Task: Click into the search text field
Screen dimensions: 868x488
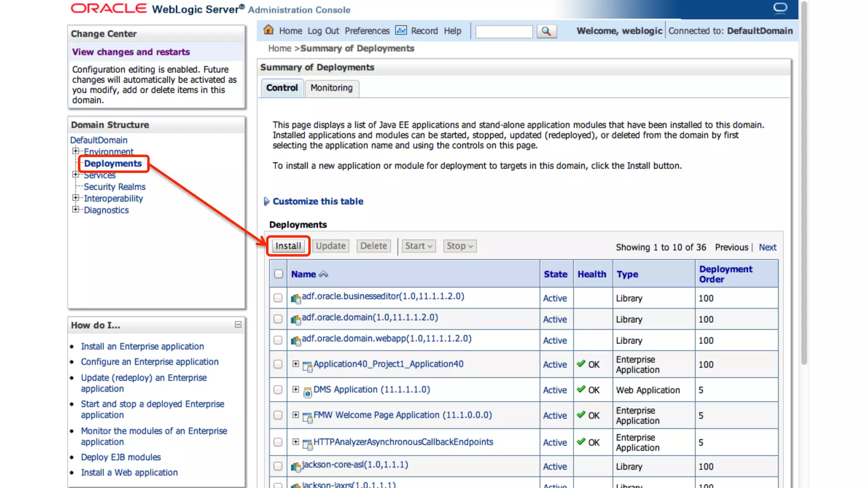Action: [x=504, y=31]
